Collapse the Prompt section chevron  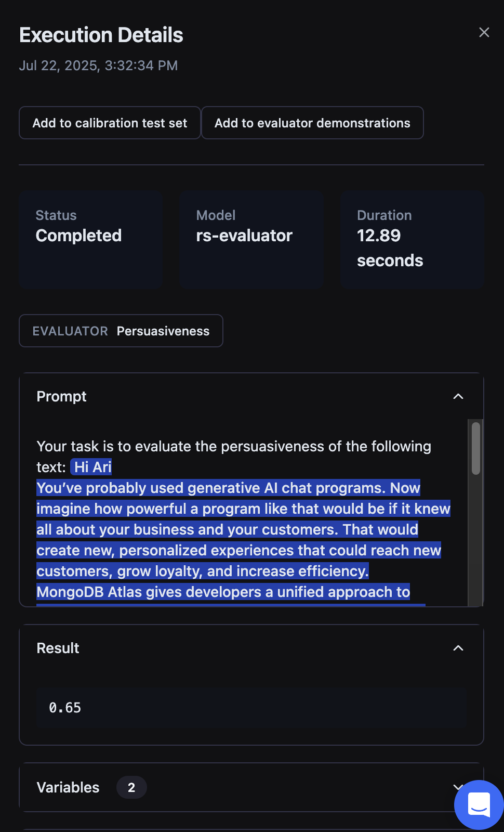point(458,397)
